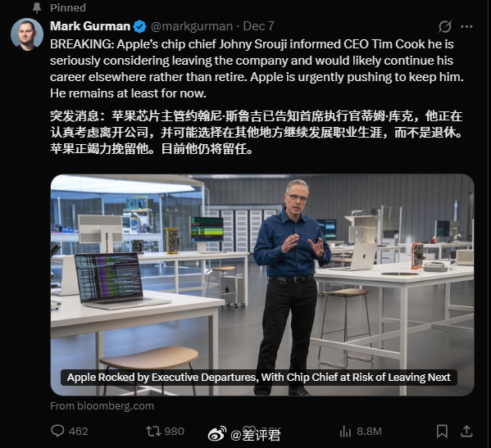The image size is (491, 448).
Task: Click the 462 replies count
Action: 79,432
